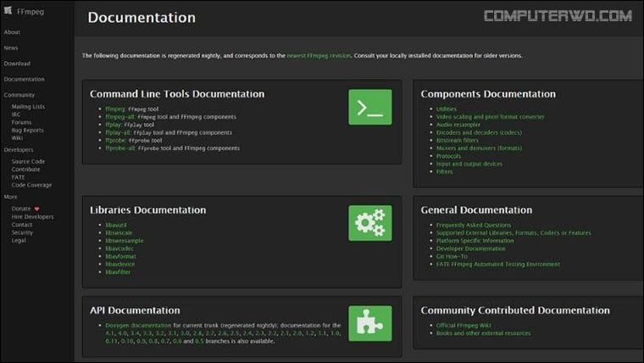
Task: Open Video scaling and pixel format converter
Action: point(490,117)
